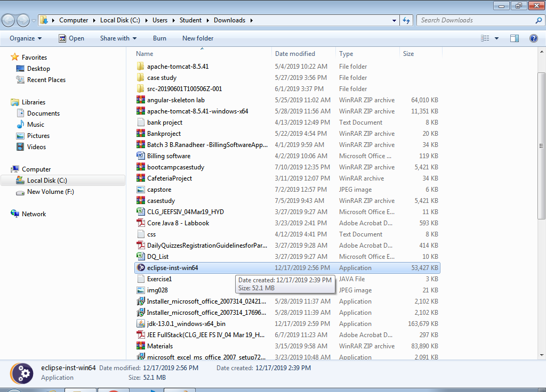Click the Back navigation arrow button

pyautogui.click(x=9, y=21)
